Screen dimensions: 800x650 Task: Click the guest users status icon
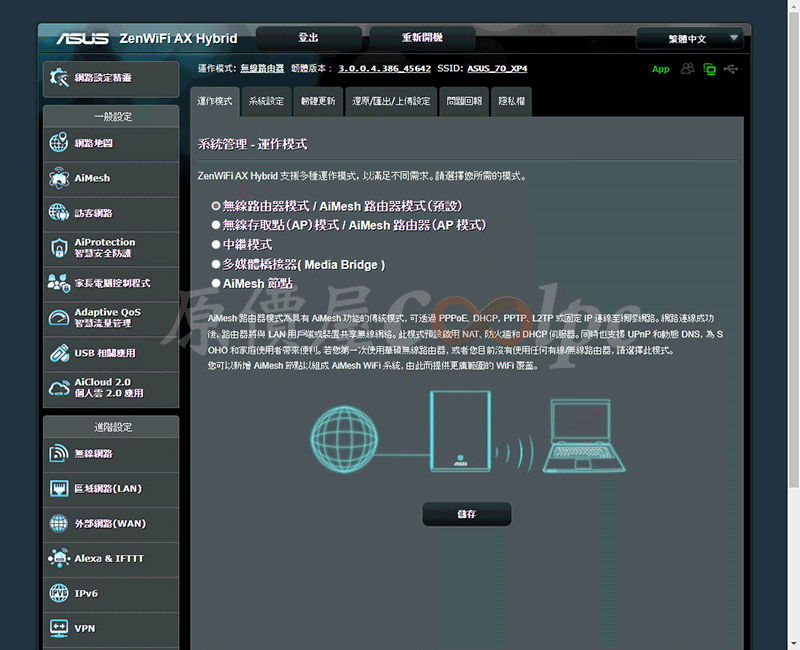pyautogui.click(x=687, y=68)
